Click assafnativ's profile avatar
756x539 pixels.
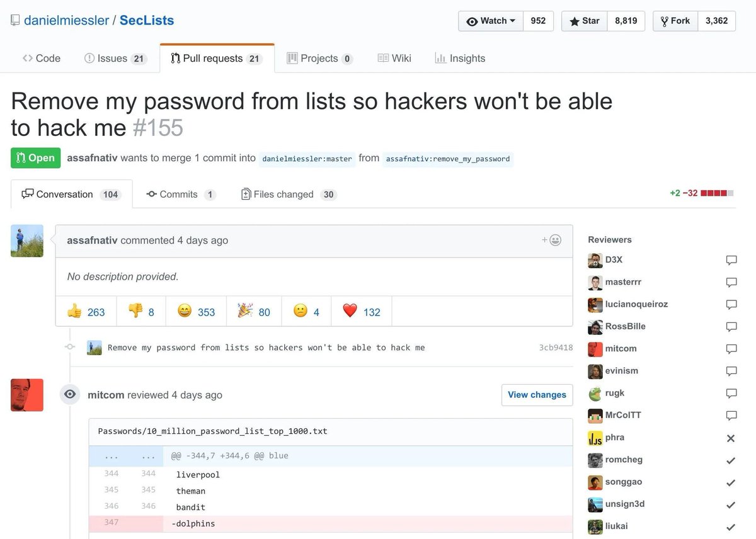(x=26, y=241)
